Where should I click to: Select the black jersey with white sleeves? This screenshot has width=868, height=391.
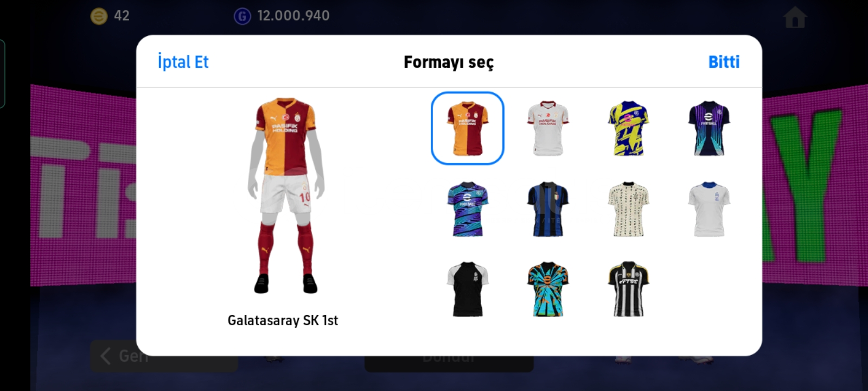pos(467,289)
